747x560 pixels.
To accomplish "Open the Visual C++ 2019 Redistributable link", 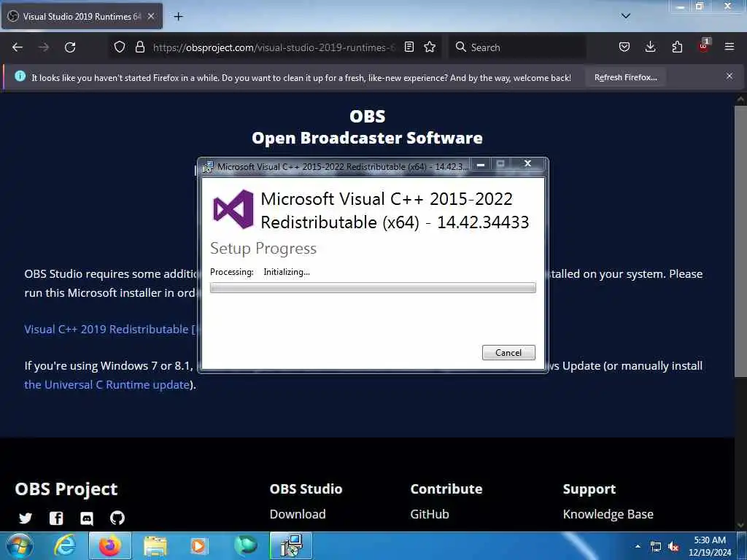I will [110, 329].
